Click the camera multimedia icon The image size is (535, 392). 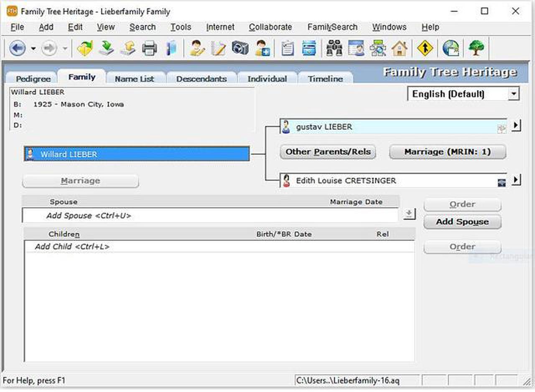point(240,48)
